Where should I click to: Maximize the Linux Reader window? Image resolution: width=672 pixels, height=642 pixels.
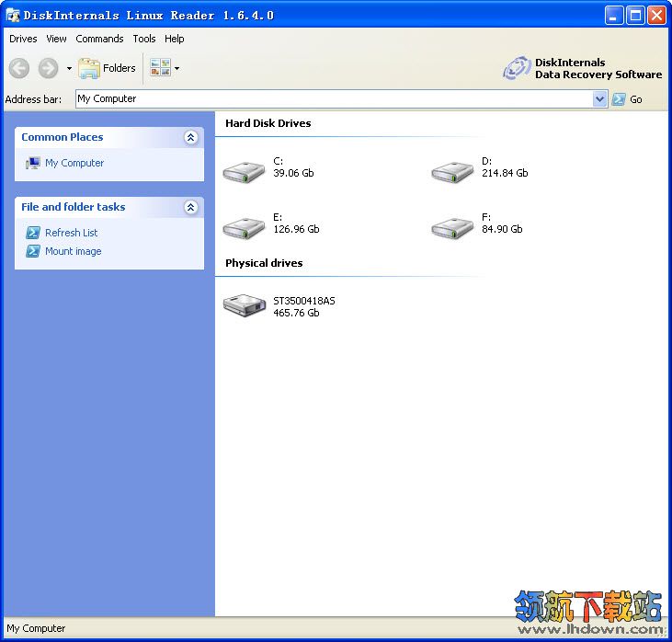pos(635,16)
